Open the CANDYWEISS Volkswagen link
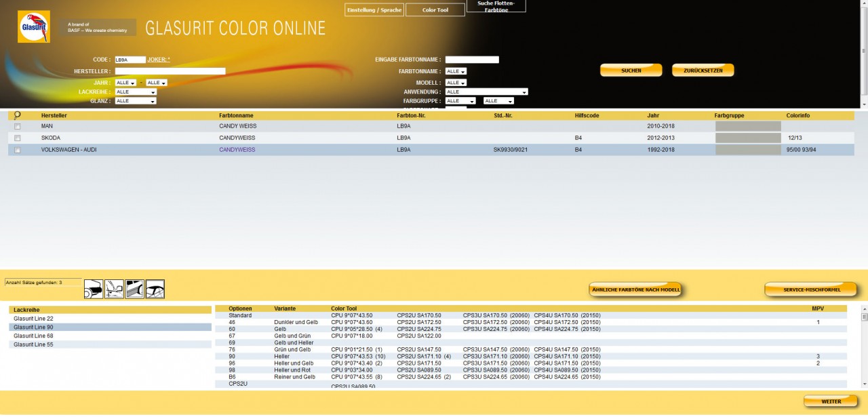The height and width of the screenshot is (417, 868). coord(237,150)
